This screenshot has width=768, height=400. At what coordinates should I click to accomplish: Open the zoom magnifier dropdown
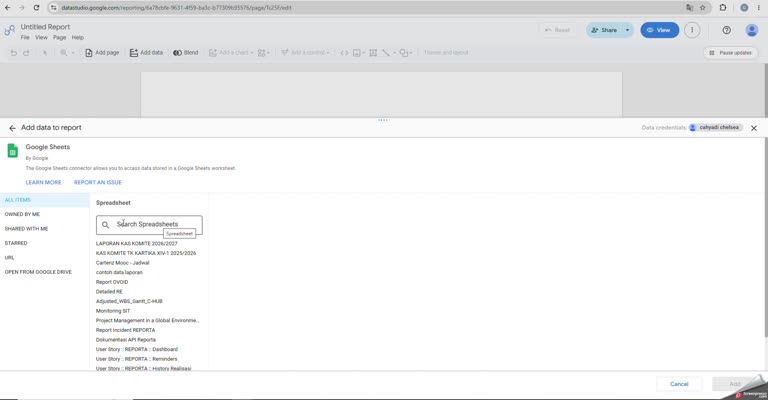pos(67,53)
